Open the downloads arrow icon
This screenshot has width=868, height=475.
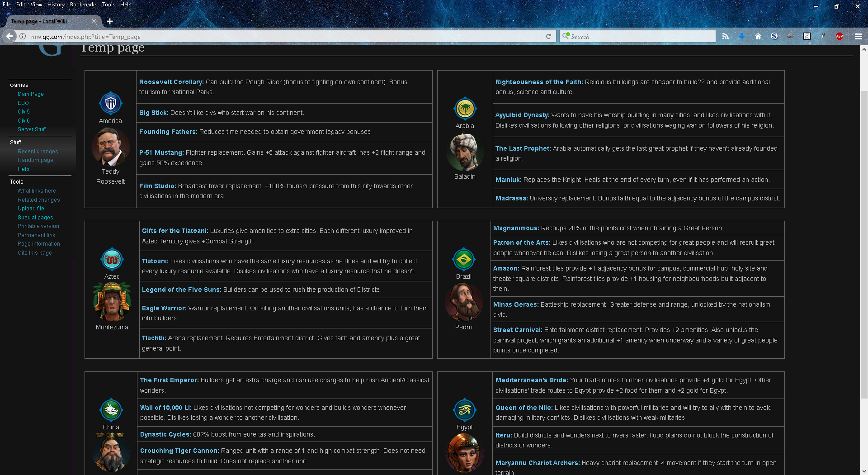(741, 37)
